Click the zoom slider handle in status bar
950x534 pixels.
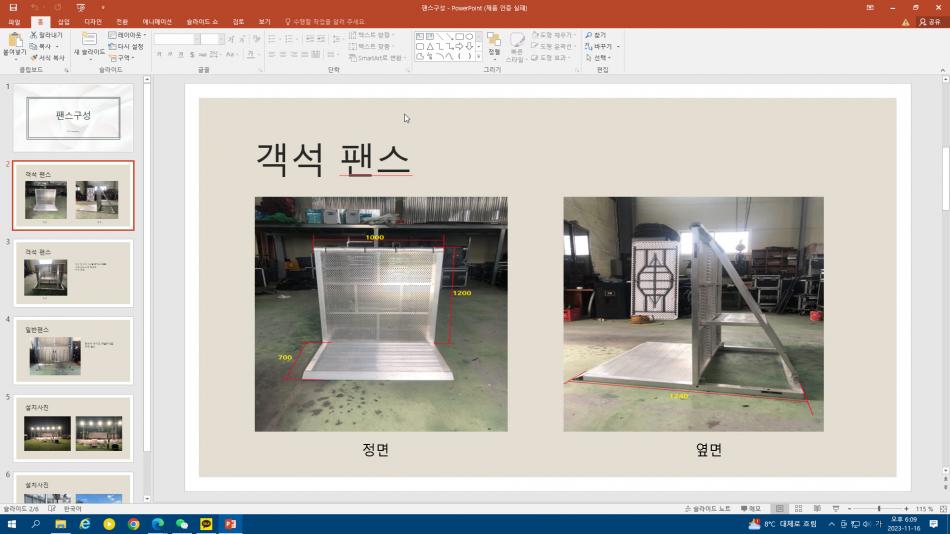(x=879, y=509)
